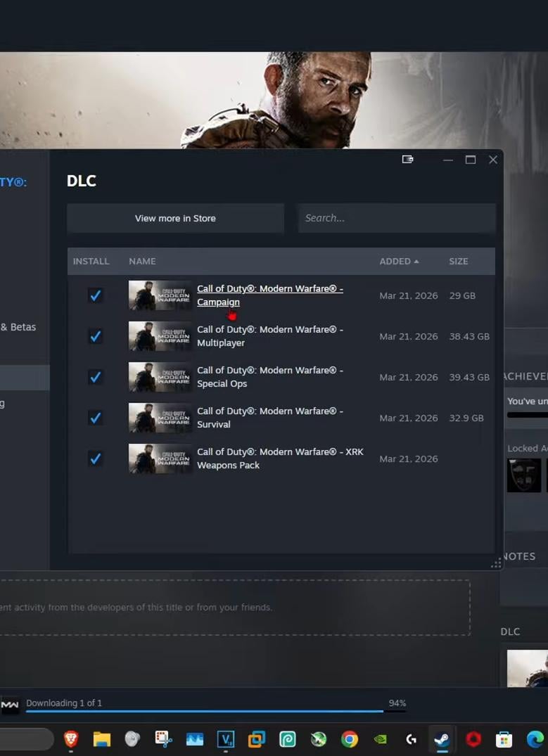Open the NVIDIA app taskbar icon
The height and width of the screenshot is (756, 548).
pos(380,739)
